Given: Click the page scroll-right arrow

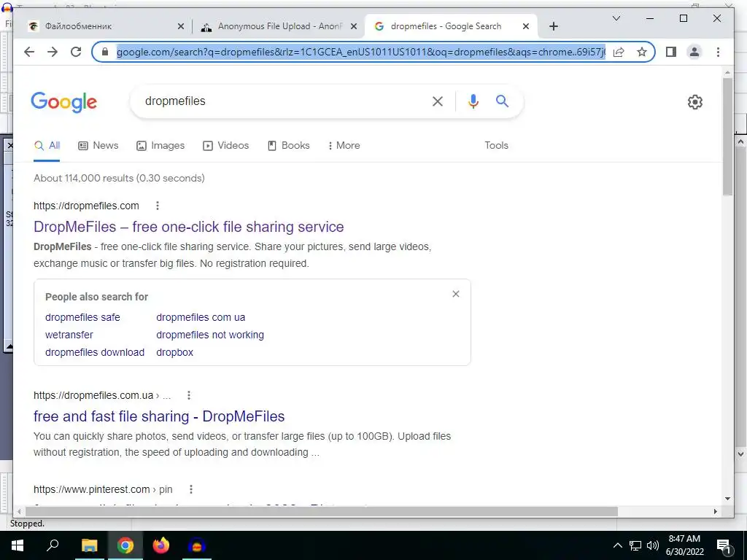Looking at the screenshot, I should (x=715, y=511).
